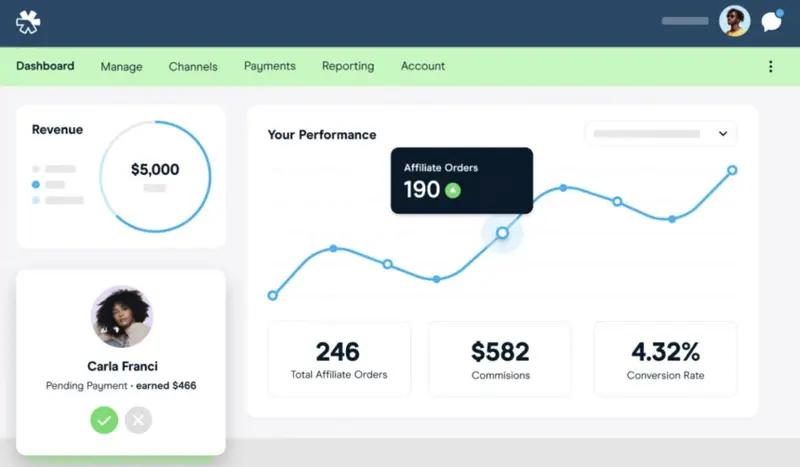The height and width of the screenshot is (467, 800).
Task: Open the user profile avatar
Action: (734, 21)
